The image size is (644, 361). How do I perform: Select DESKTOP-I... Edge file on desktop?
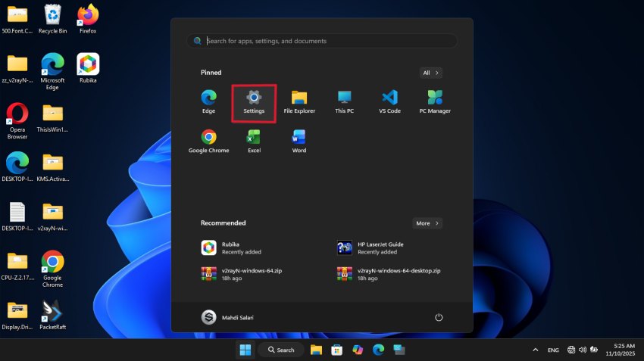click(17, 166)
